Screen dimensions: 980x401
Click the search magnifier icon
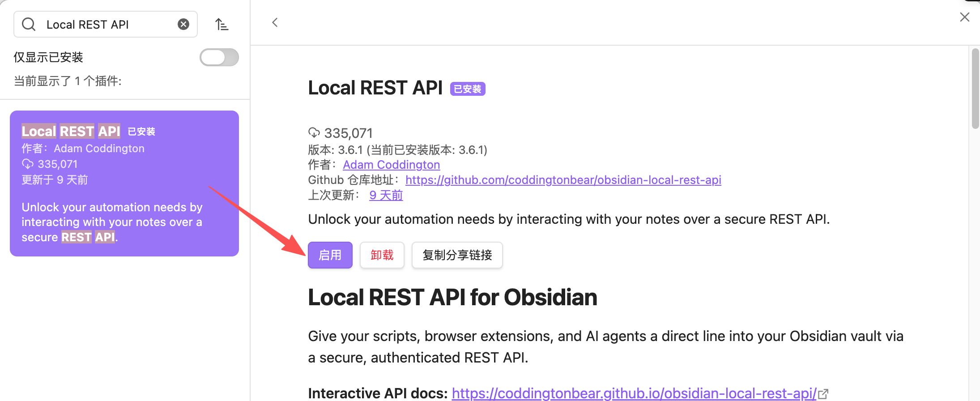[x=29, y=24]
